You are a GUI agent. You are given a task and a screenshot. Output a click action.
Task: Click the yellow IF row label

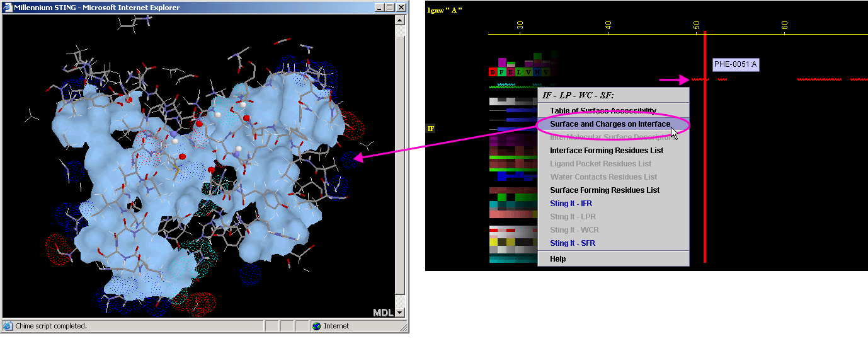[431, 129]
